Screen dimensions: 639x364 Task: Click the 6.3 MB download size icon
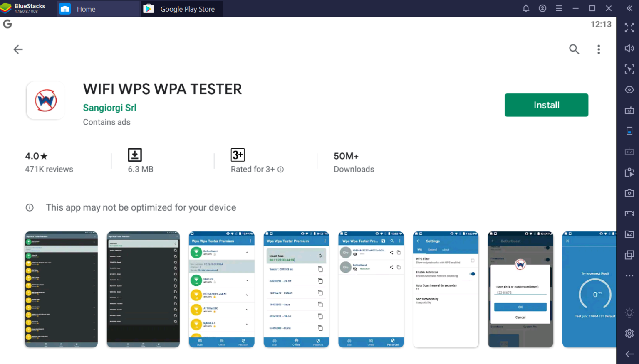pos(135,155)
